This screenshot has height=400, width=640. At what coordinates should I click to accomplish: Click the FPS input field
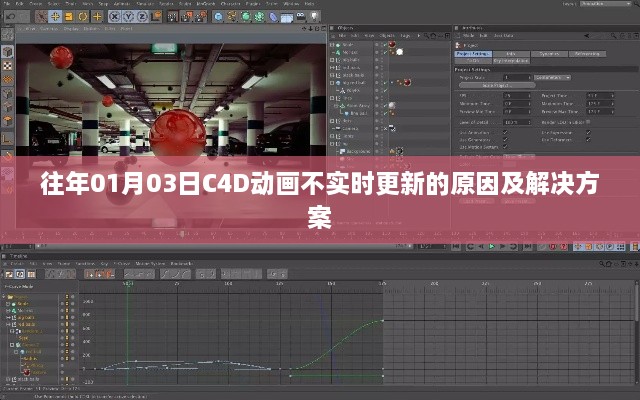pos(517,96)
